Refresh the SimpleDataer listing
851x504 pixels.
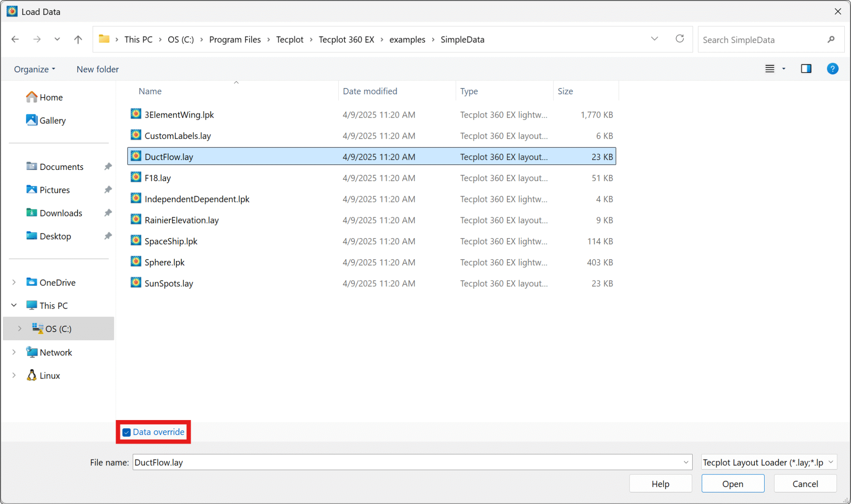[x=679, y=39]
